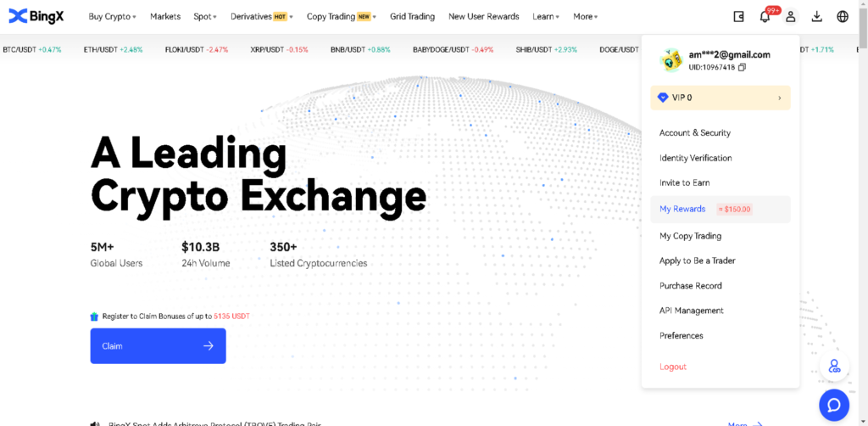
Task: Click the blue Claim button
Action: click(158, 346)
